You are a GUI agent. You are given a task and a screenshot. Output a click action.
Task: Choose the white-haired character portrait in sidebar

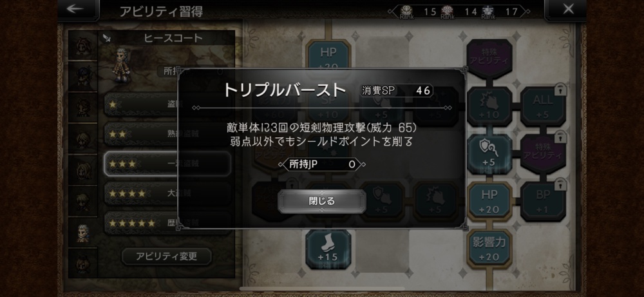point(83,232)
